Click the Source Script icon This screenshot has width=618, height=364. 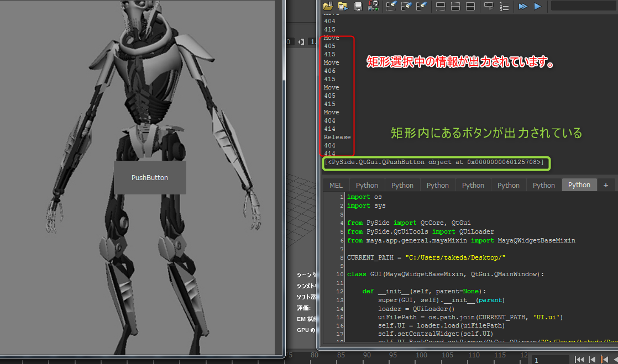tap(343, 6)
